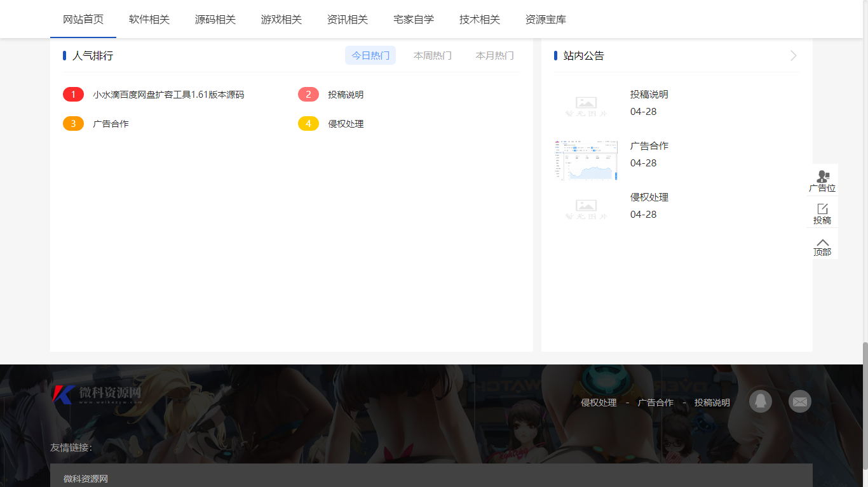
Task: Click the 广告合作 announcement thumbnail image
Action: pyautogui.click(x=586, y=160)
